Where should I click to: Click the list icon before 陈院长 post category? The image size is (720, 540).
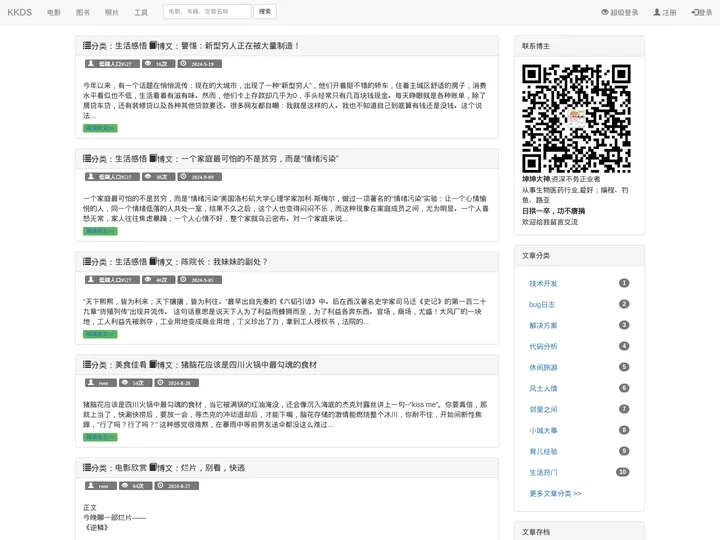tap(87, 261)
